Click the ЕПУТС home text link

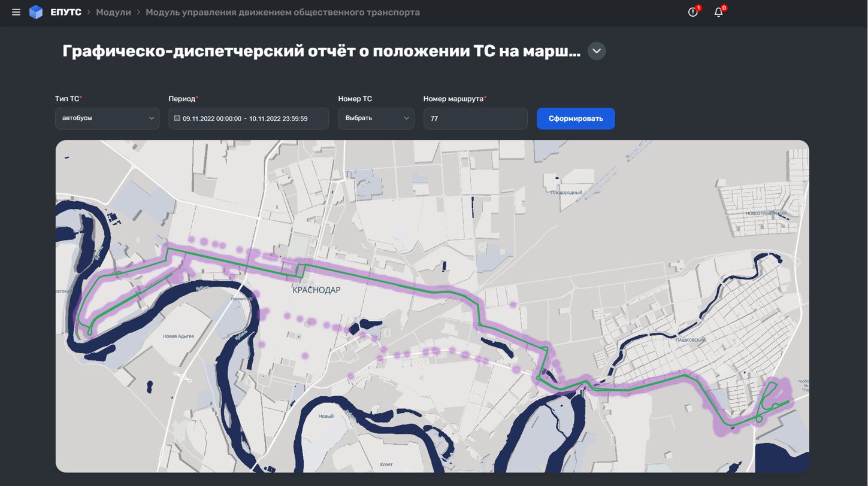pos(66,12)
